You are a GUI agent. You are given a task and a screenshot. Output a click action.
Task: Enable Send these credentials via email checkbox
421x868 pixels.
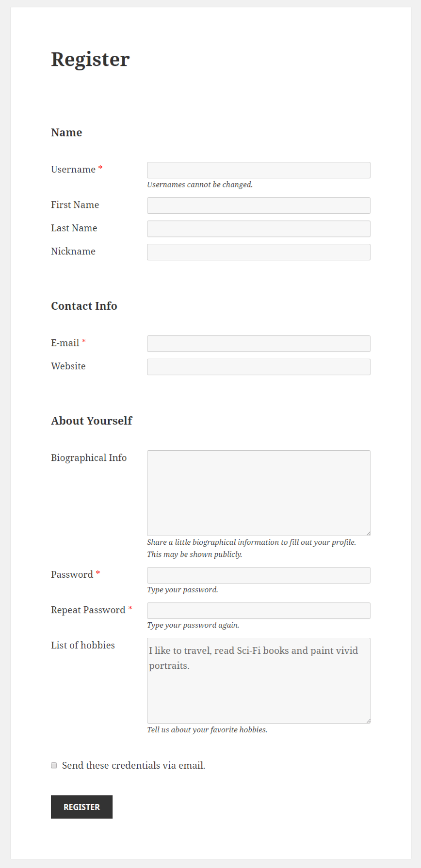(x=54, y=765)
